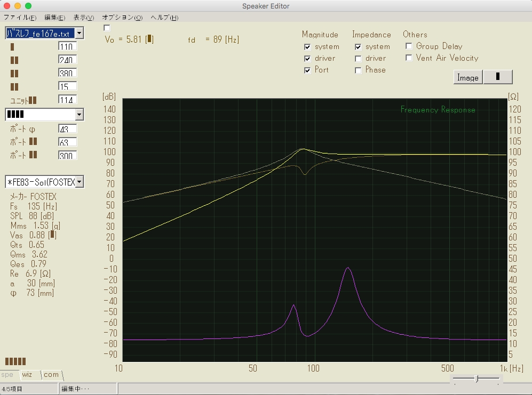Viewport: 532px width, 395px height.
Task: Open the port type dropdown below unit field
Action: click(79, 115)
